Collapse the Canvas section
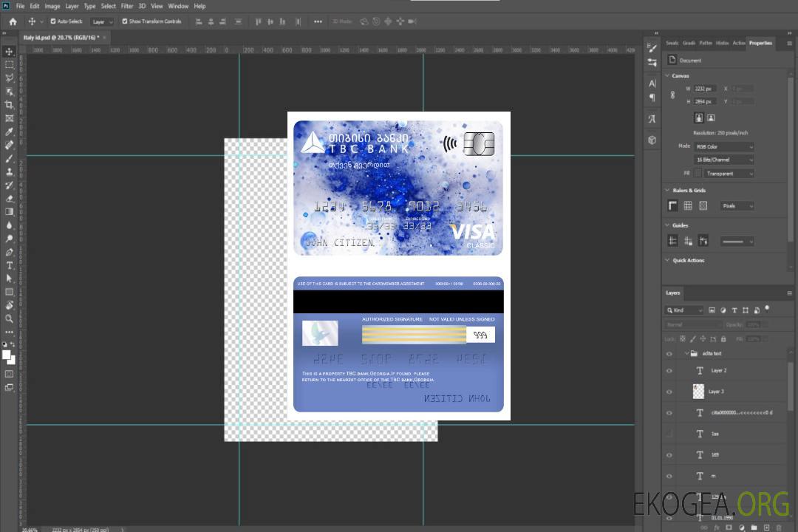This screenshot has width=798, height=532. (x=668, y=75)
